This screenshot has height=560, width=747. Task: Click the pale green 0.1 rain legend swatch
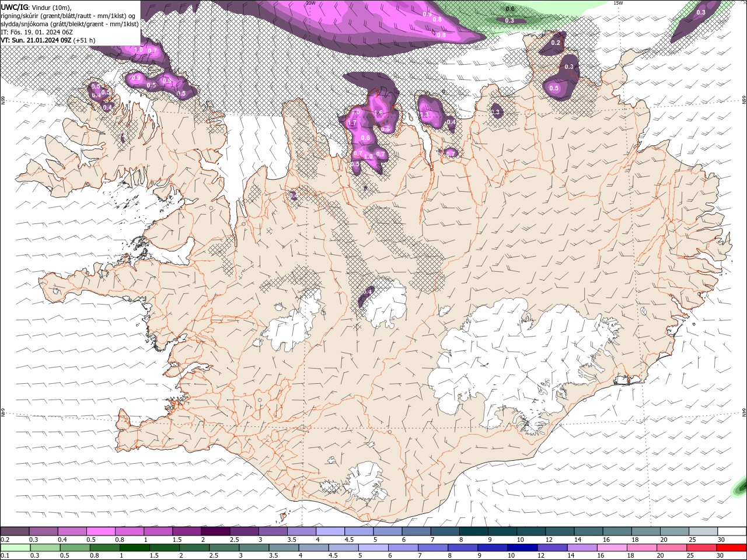click(x=16, y=548)
